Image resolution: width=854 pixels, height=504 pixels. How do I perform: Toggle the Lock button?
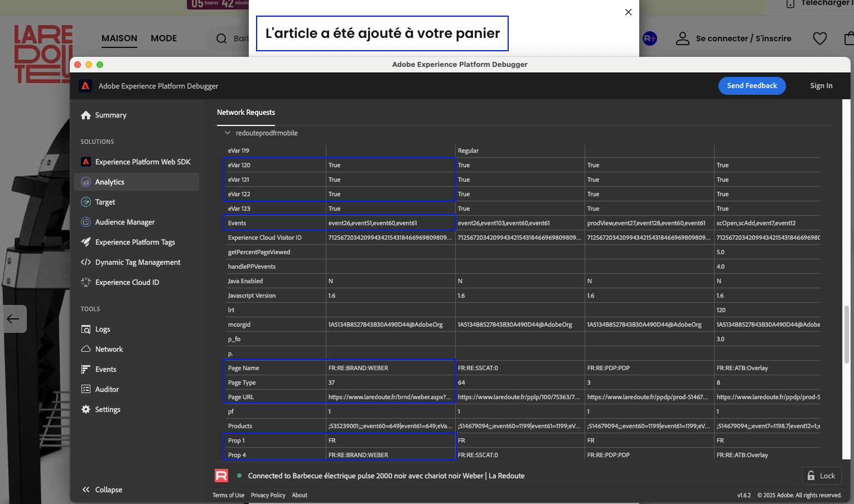tap(821, 476)
